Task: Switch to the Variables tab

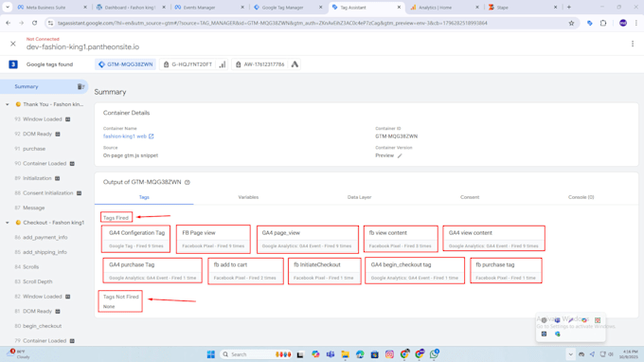Action: [248, 197]
